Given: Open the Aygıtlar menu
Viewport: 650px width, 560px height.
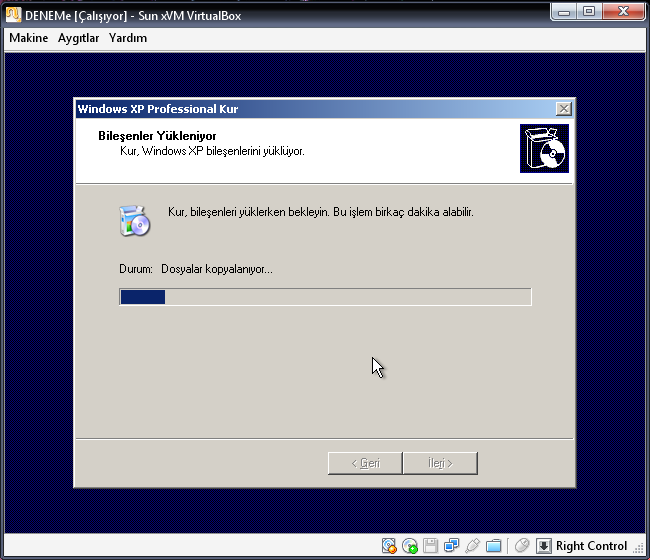Looking at the screenshot, I should 78,38.
